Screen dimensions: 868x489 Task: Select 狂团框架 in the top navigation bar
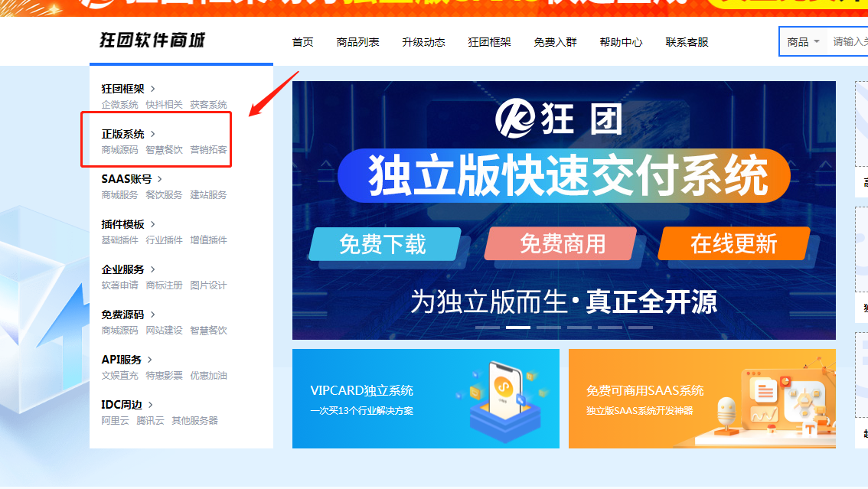pyautogui.click(x=489, y=42)
